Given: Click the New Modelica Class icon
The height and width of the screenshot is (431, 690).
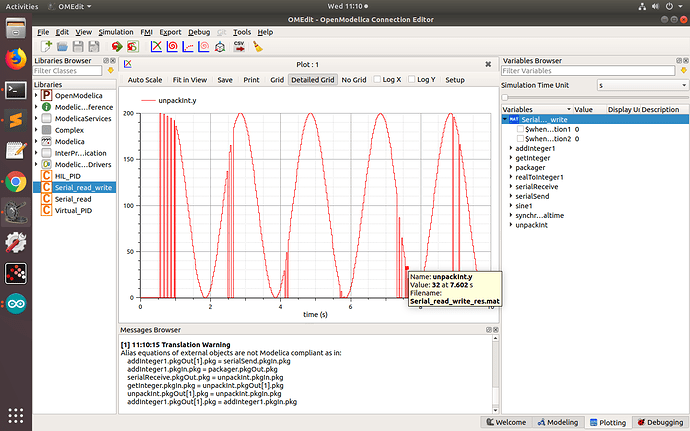Looking at the screenshot, I should click(44, 46).
